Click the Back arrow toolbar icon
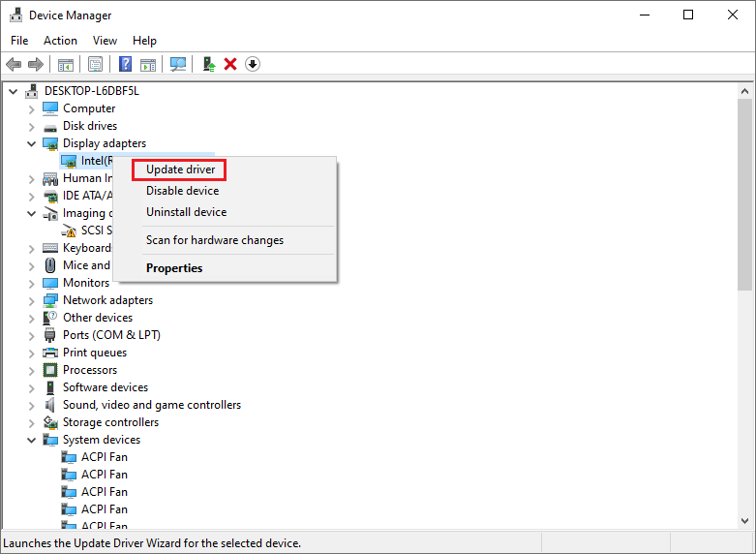This screenshot has height=554, width=756. 14,64
